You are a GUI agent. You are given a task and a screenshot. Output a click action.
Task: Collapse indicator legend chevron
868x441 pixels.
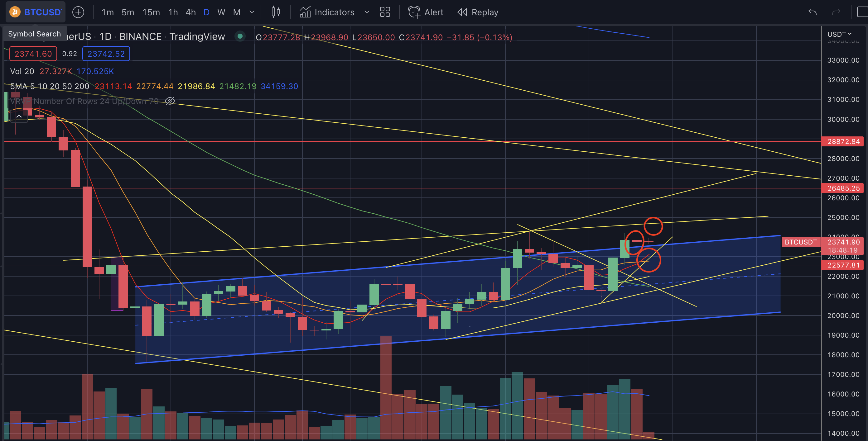19,116
